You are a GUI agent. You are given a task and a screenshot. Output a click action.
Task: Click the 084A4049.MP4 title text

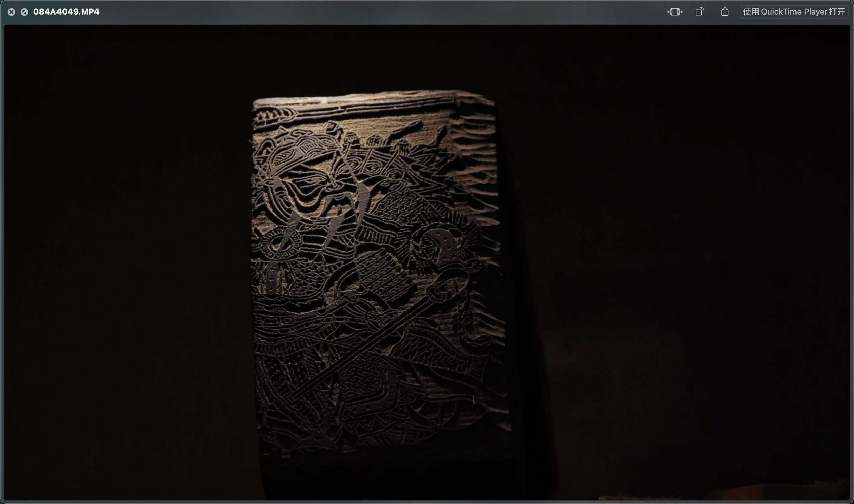66,12
